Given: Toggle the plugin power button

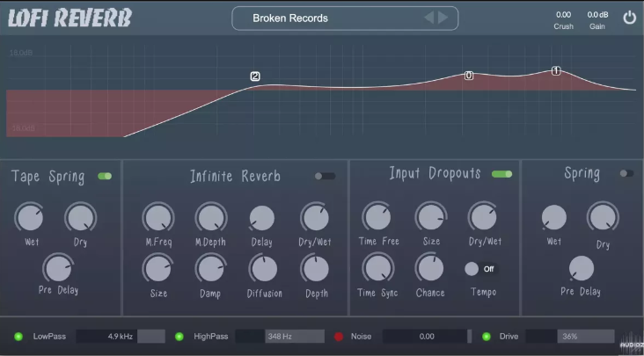Looking at the screenshot, I should pyautogui.click(x=629, y=18).
